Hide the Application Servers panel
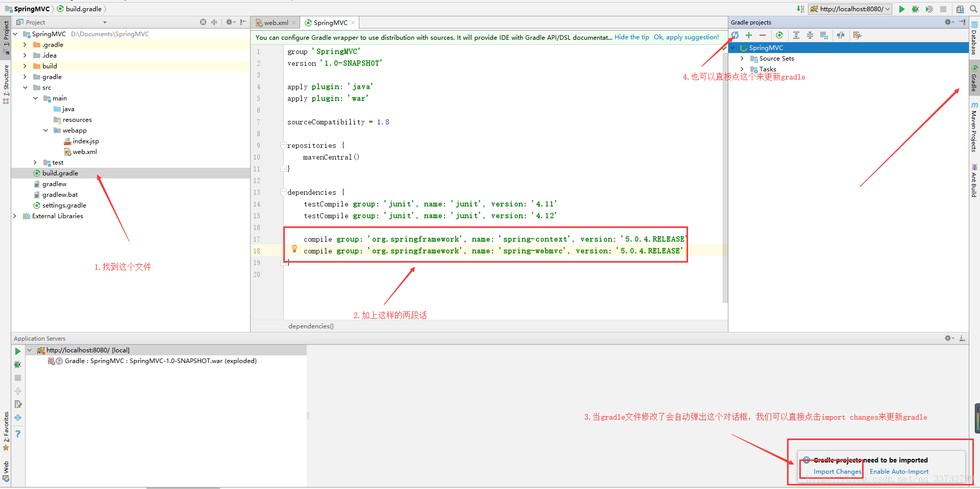Image resolution: width=980 pixels, height=489 pixels. pyautogui.click(x=962, y=338)
